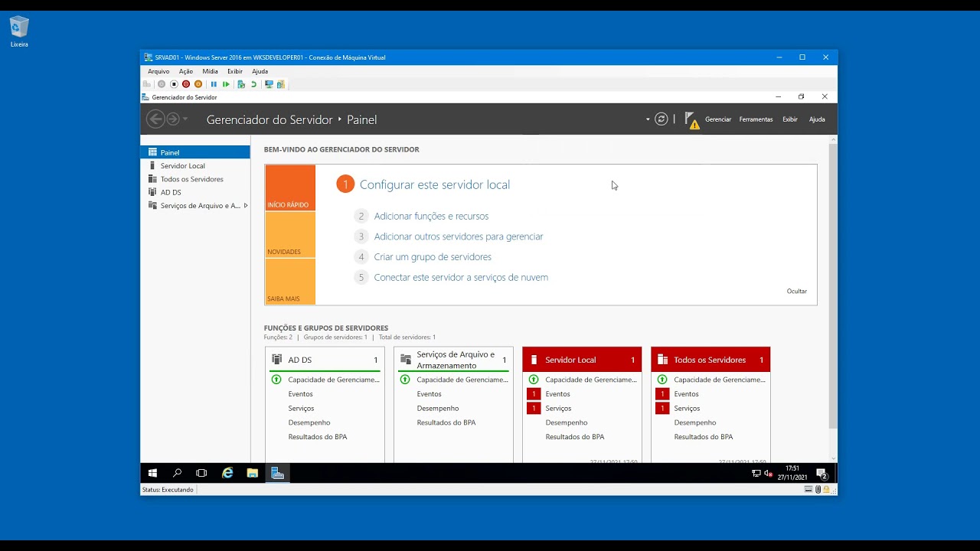
Task: Shut down the VM using the red icon
Action: coord(186,84)
